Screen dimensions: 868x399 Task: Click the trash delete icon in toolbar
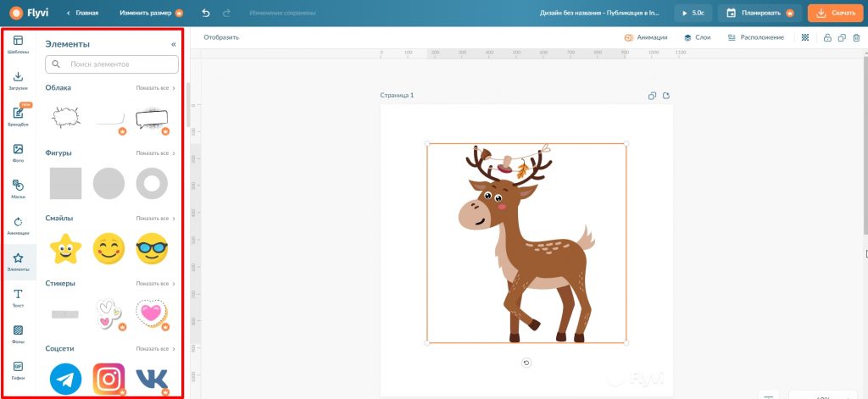[x=856, y=37]
